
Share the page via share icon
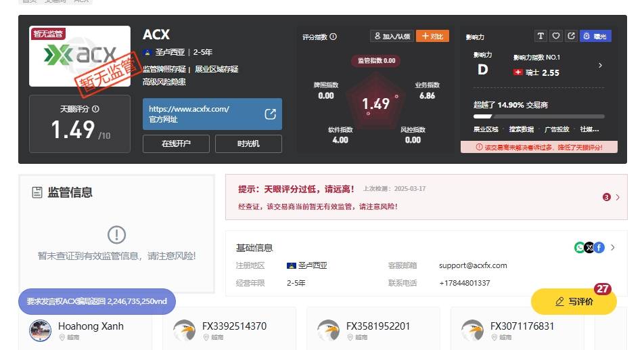pyautogui.click(x=571, y=36)
